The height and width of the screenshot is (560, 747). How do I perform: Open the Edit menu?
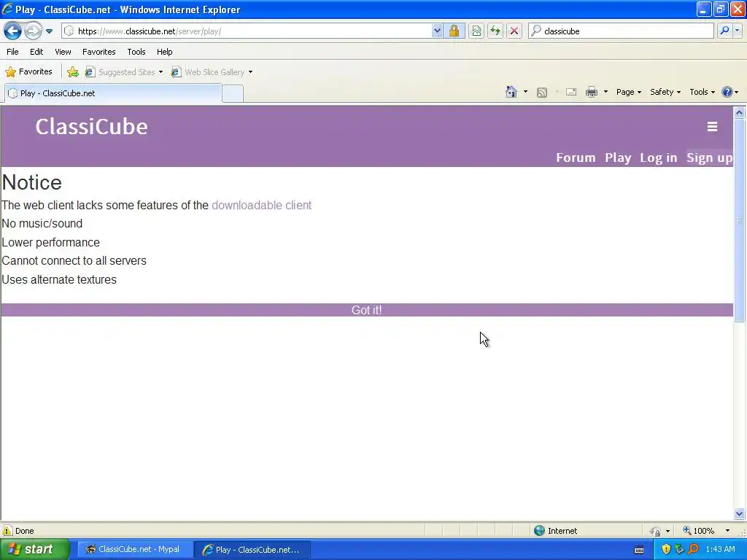(36, 52)
